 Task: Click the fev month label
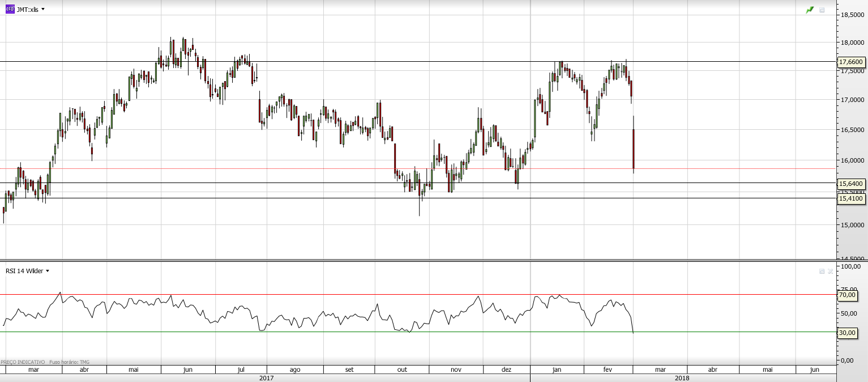(608, 370)
